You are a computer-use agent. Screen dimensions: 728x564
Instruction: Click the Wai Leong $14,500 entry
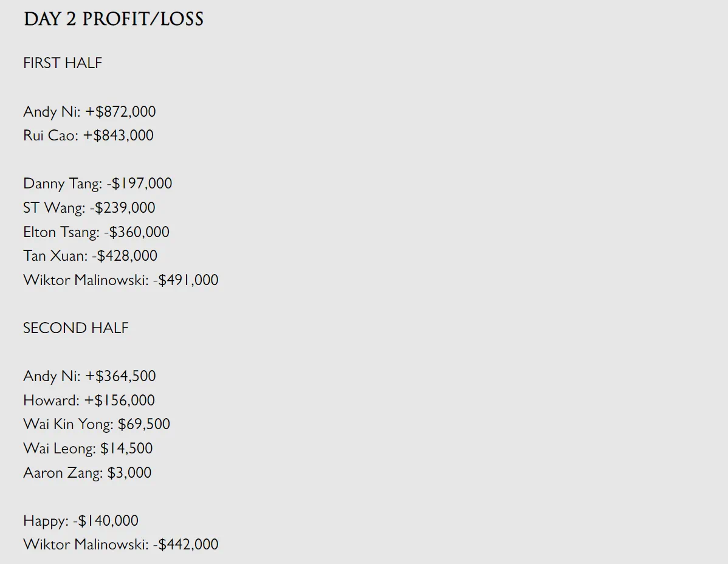(x=88, y=449)
